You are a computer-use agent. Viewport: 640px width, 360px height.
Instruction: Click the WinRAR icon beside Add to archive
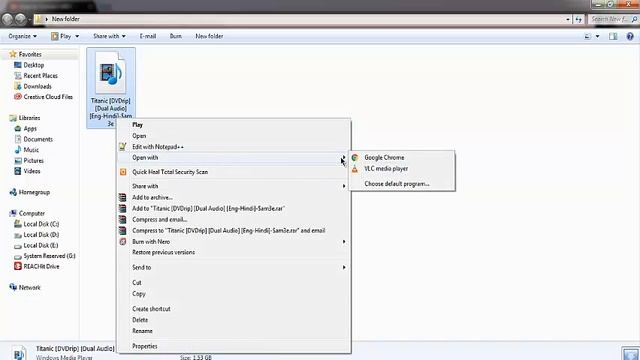click(x=122, y=197)
